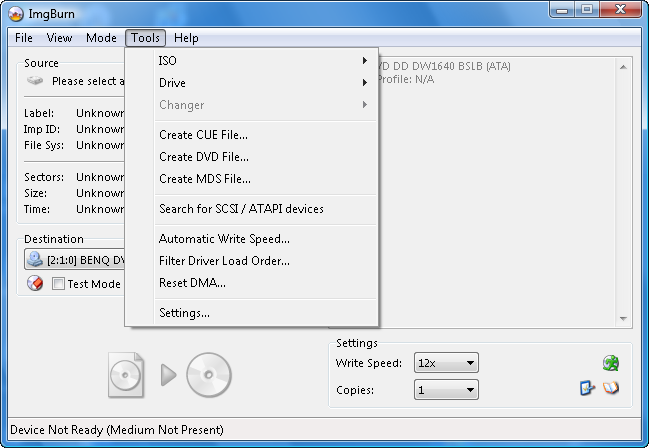The height and width of the screenshot is (448, 649).
Task: Click the info panel scroll up arrow
Action: (623, 67)
